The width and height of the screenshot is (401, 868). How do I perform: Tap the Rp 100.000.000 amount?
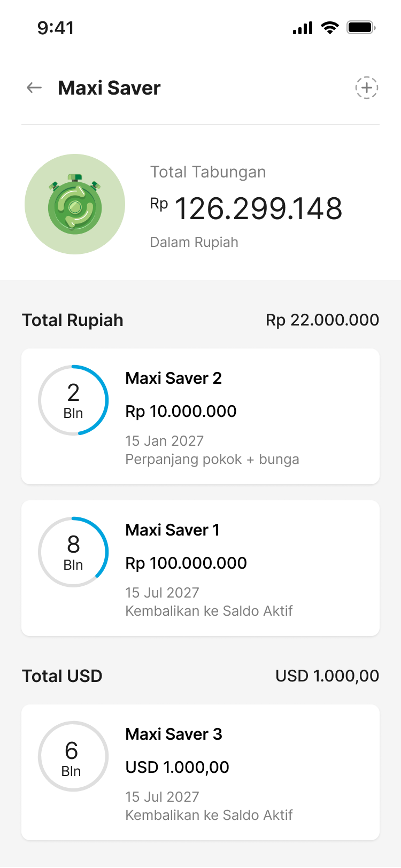[x=186, y=563]
